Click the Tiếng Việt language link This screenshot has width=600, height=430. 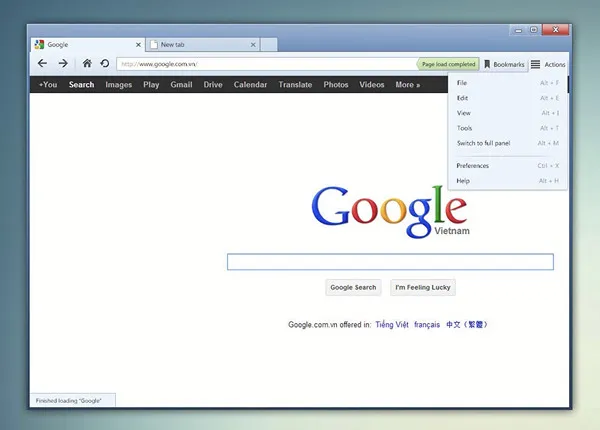coord(391,324)
